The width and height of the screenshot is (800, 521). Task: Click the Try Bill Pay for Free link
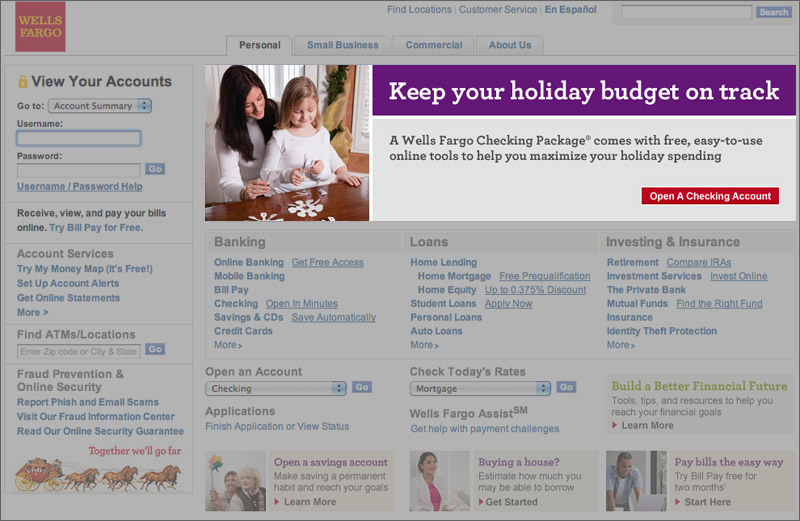click(96, 228)
